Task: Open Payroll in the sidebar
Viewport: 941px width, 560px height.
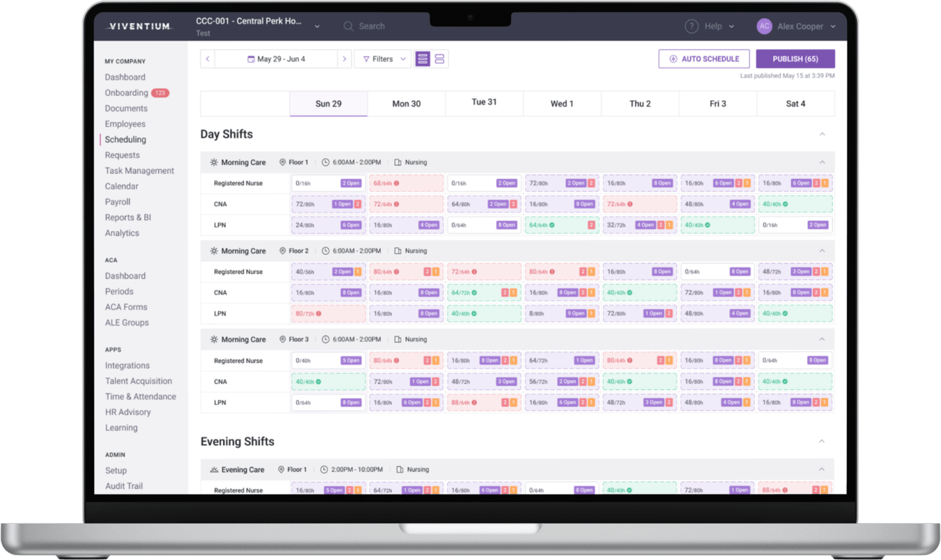Action: [x=118, y=201]
